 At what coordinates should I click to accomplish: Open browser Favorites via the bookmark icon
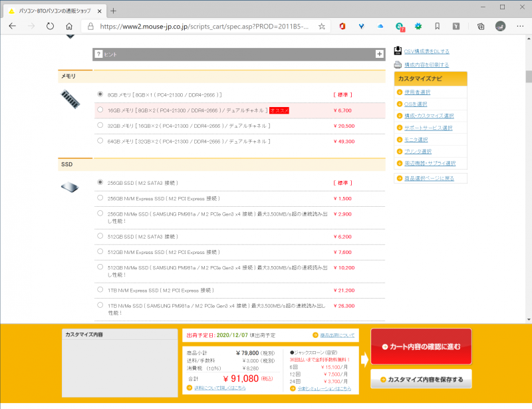[437, 25]
